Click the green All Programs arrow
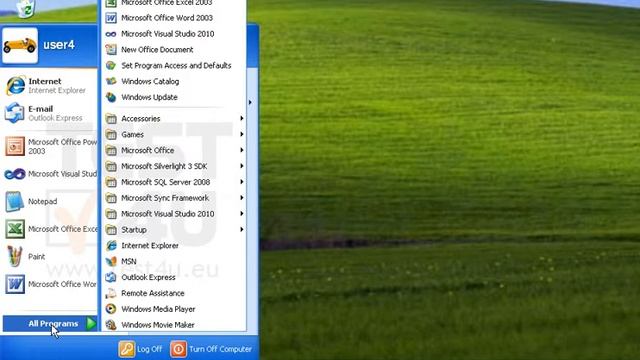This screenshot has width=640, height=360. (91, 324)
